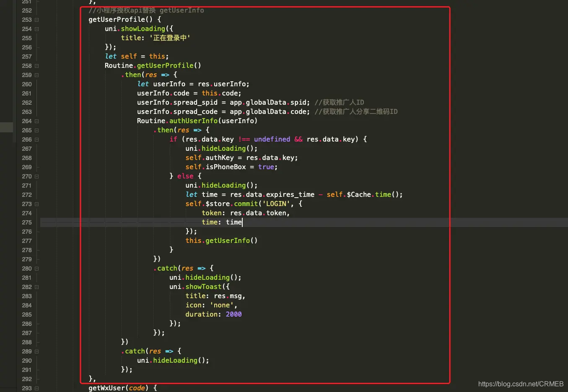Image resolution: width=568 pixels, height=392 pixels.
Task: Click the string '正在登录中'
Action: tap(170, 38)
